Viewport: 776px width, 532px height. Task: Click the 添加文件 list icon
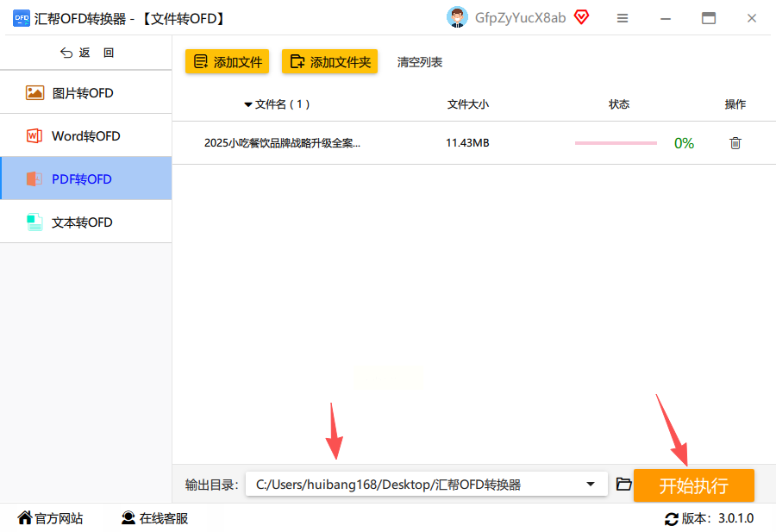pyautogui.click(x=201, y=61)
